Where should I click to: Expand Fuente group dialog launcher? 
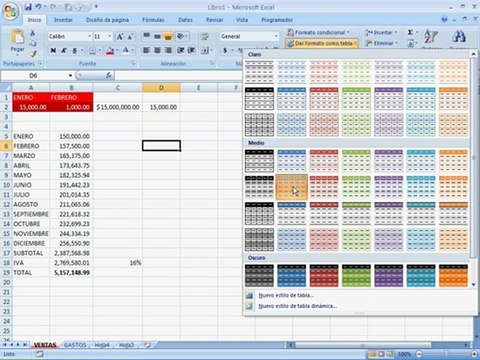pyautogui.click(x=133, y=63)
